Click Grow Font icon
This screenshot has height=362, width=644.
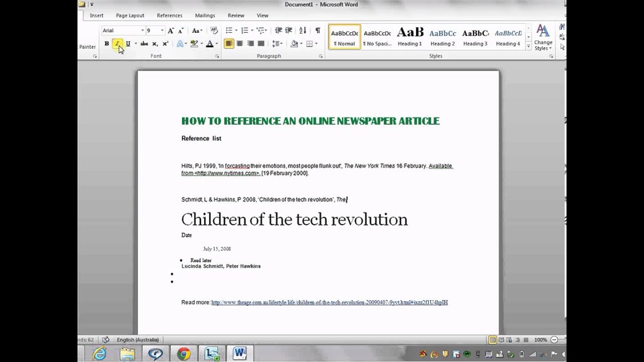click(x=171, y=30)
